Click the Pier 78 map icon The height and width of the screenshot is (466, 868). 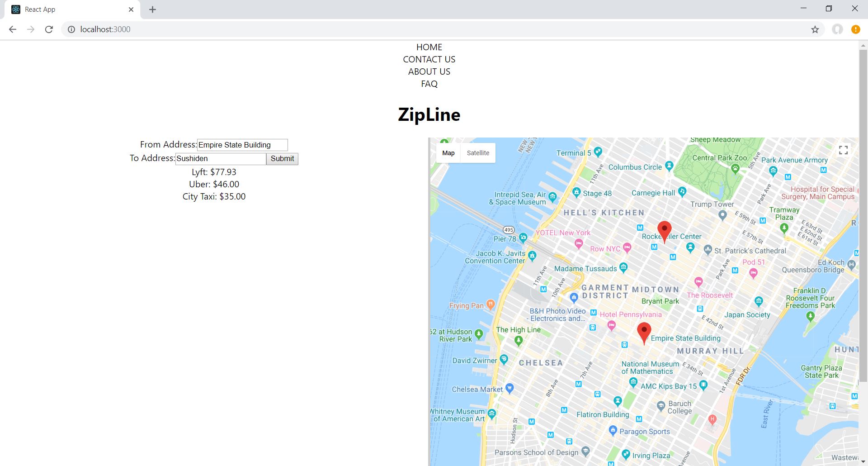point(523,237)
